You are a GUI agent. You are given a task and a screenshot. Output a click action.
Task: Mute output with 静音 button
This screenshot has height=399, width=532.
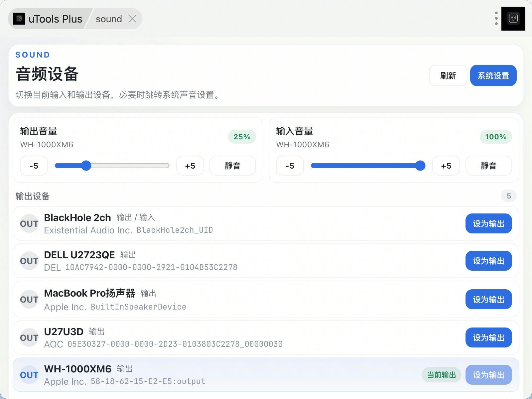pos(233,166)
